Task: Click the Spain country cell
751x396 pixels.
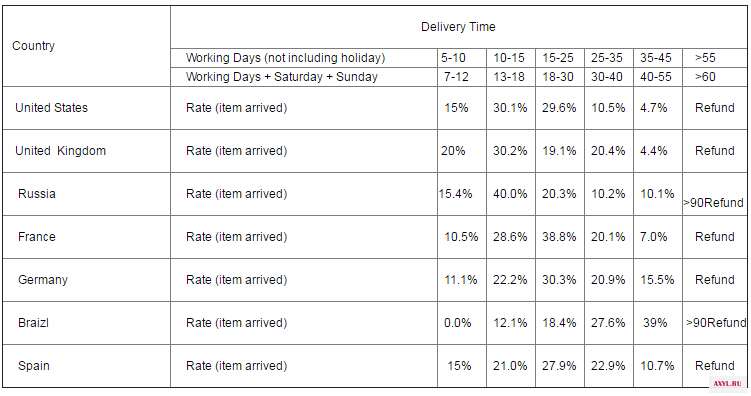Action: (86, 366)
